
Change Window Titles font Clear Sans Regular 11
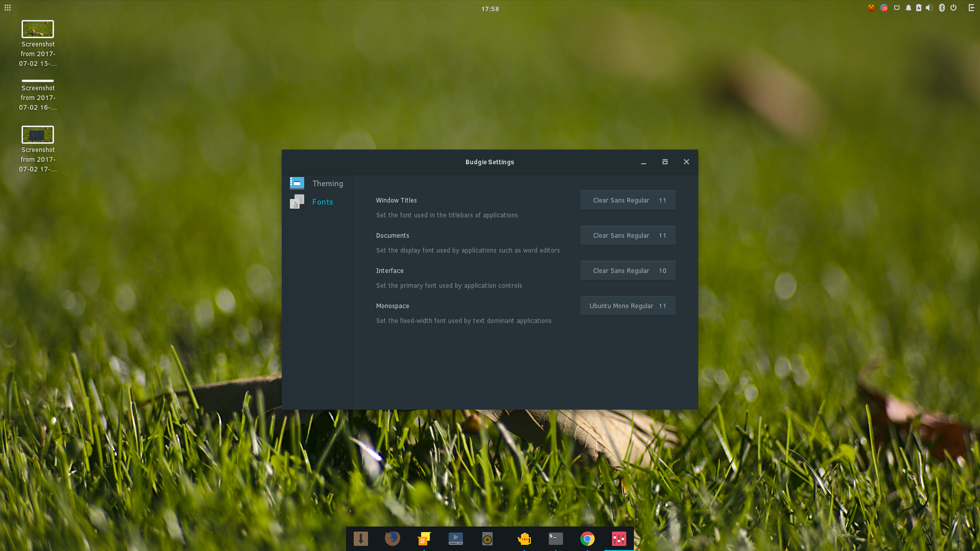pyautogui.click(x=628, y=200)
